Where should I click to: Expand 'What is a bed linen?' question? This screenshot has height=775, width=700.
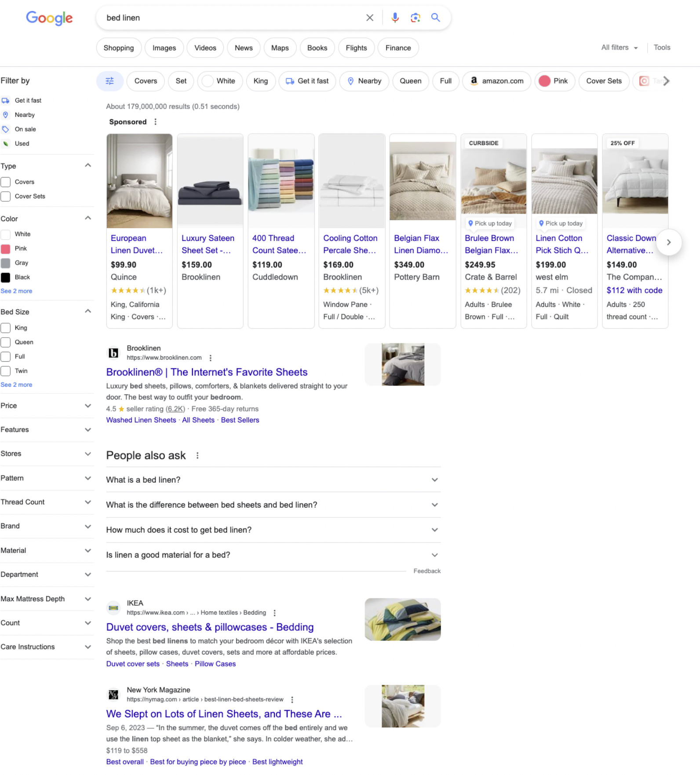(x=273, y=480)
